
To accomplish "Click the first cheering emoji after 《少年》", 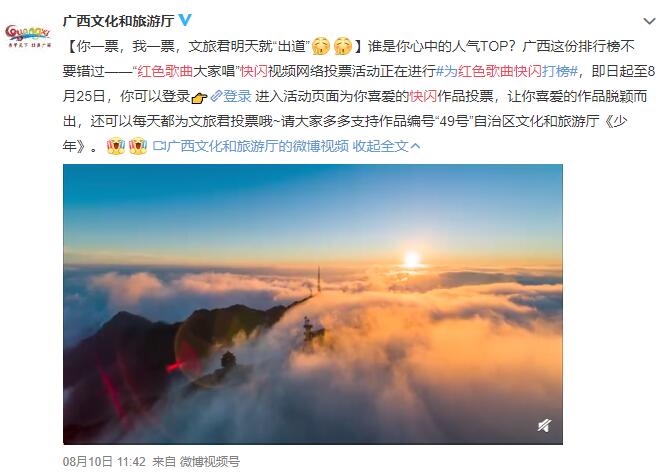I will tap(116, 146).
